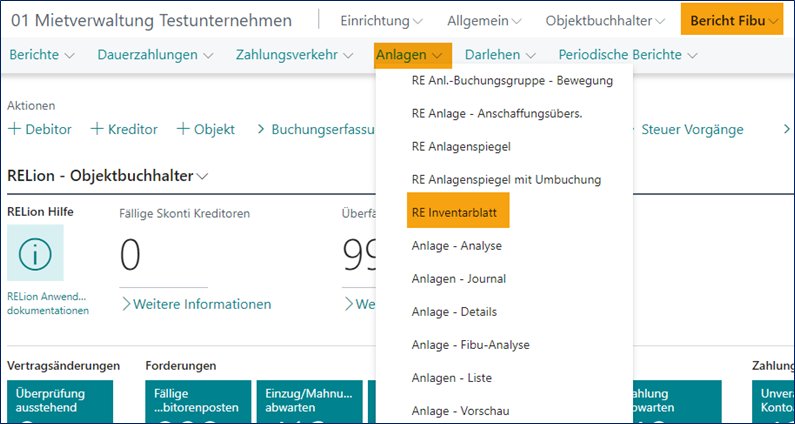Open Anlage - Fibu-Analyse menu entry
The height and width of the screenshot is (424, 795).
[x=470, y=345]
